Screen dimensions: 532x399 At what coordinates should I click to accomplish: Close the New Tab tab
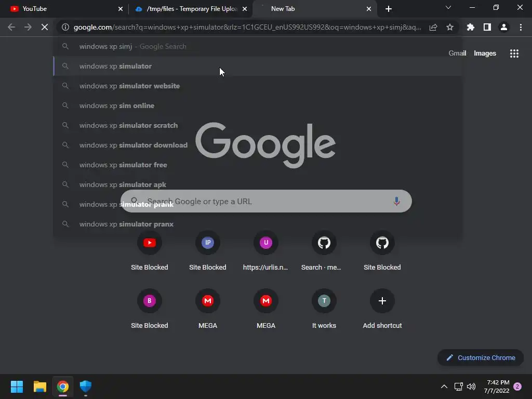pyautogui.click(x=369, y=9)
